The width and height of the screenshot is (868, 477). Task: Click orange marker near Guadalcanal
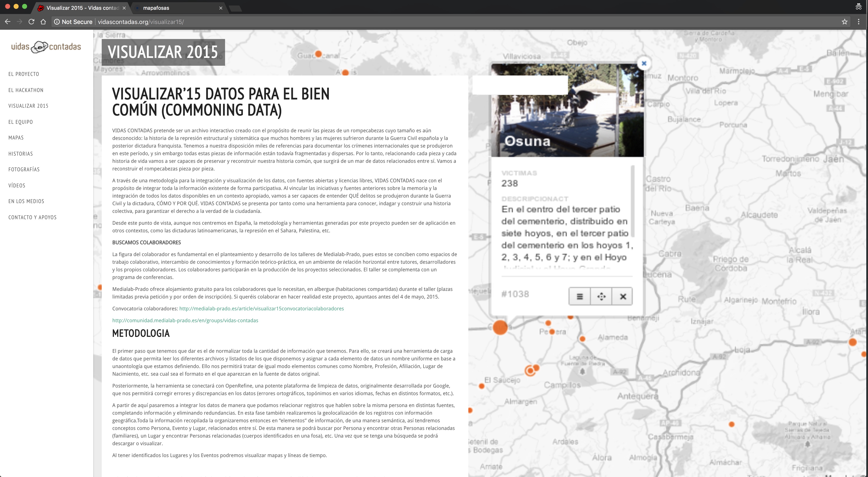(318, 54)
